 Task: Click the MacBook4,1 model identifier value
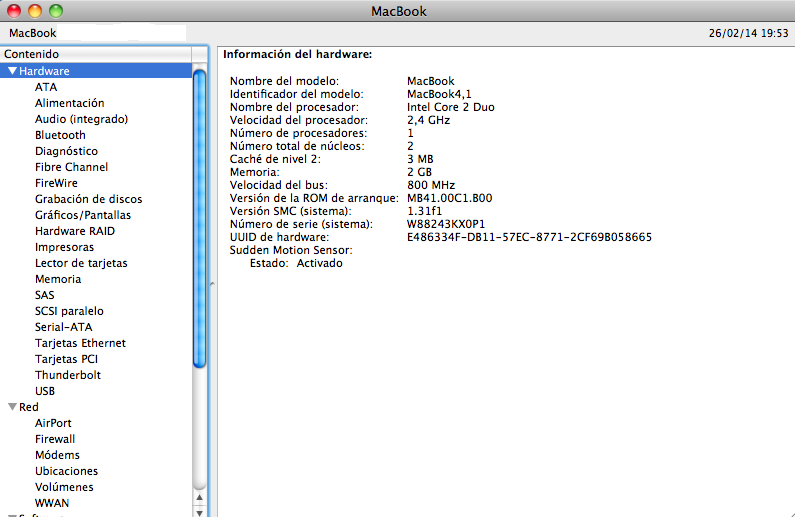point(439,94)
